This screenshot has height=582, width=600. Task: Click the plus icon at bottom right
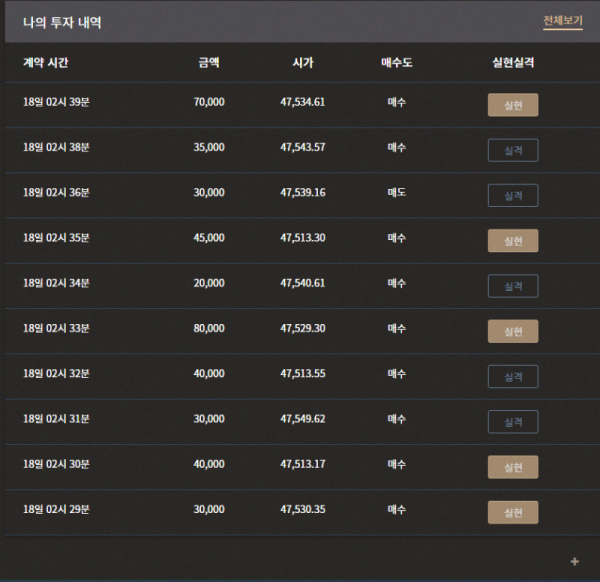[x=574, y=561]
